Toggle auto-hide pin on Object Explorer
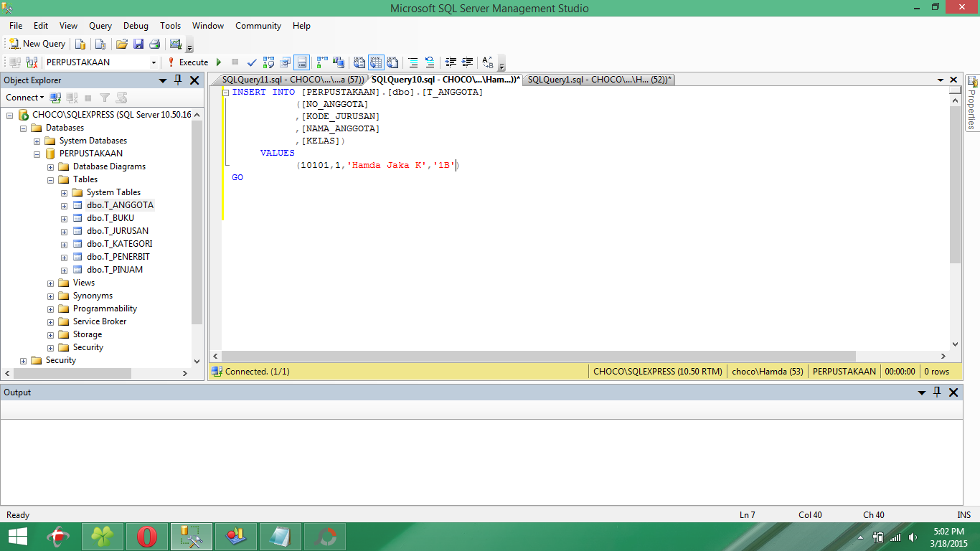 point(178,80)
